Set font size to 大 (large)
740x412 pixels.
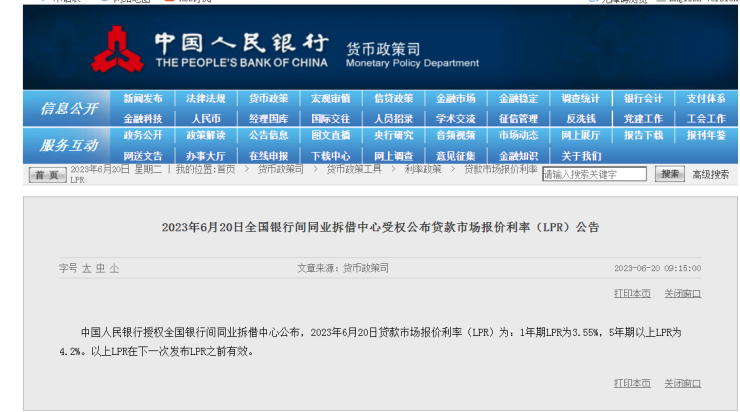pos(86,269)
